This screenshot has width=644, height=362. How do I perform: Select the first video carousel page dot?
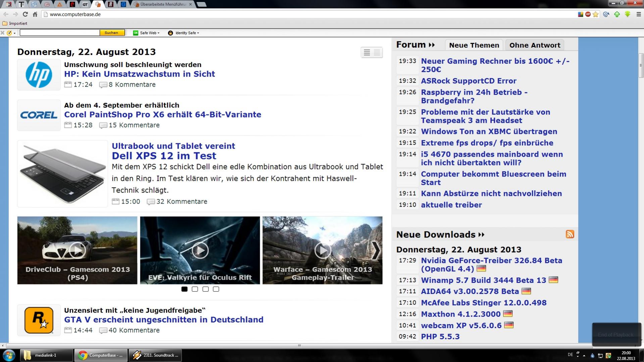(184, 289)
